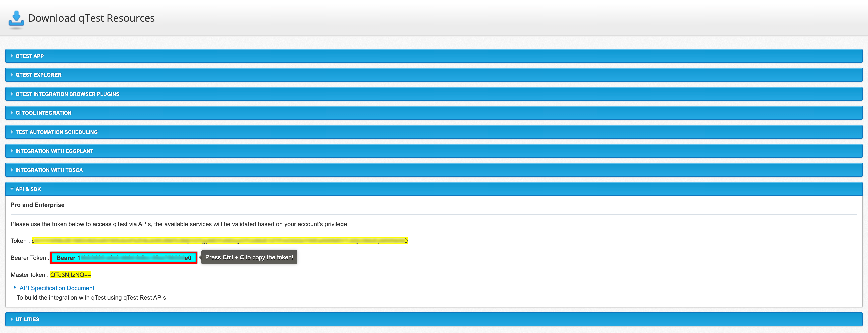Click the Download qTest Resources title
This screenshot has height=333, width=868.
(91, 18)
